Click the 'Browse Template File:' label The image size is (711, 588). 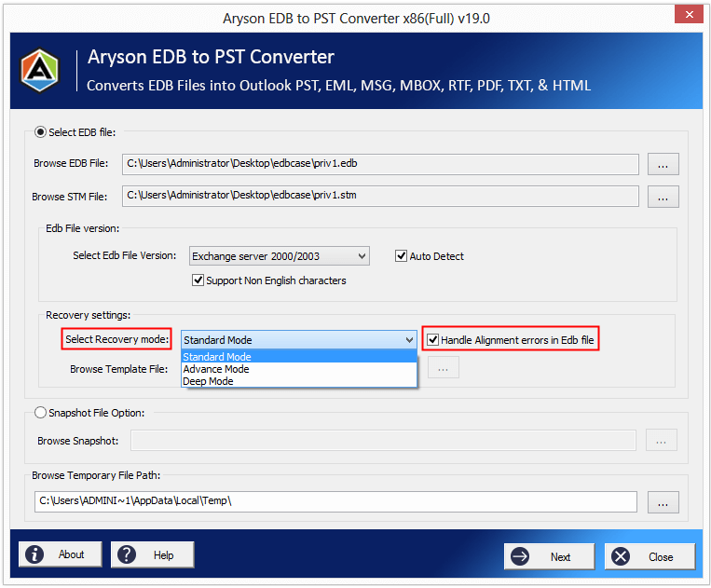tap(118, 369)
